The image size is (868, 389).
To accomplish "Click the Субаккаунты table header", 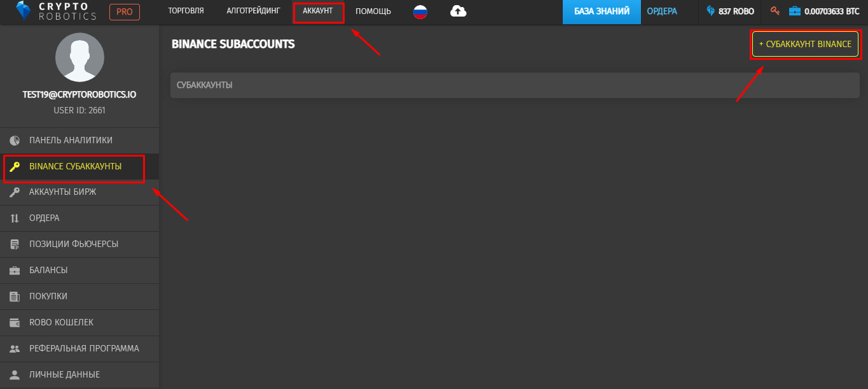I will pyautogui.click(x=515, y=85).
